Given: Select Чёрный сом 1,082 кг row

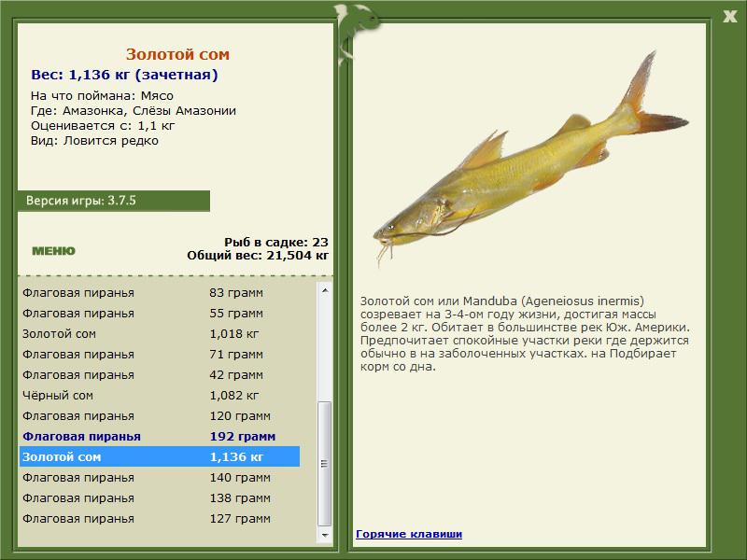Looking at the screenshot, I should coord(159,395).
